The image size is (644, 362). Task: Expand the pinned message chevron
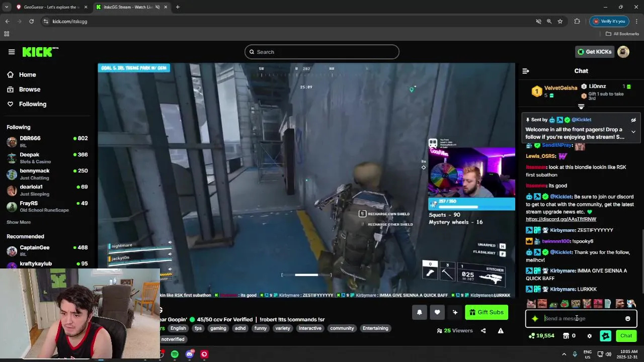click(633, 132)
